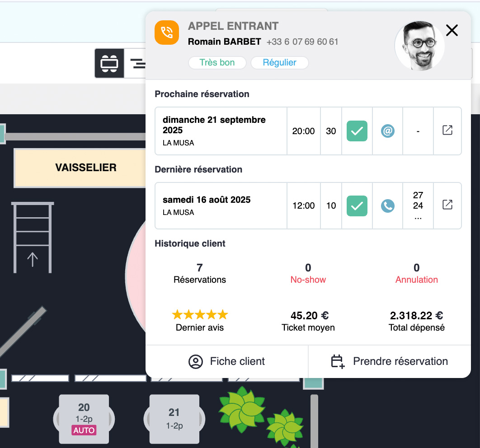Click the orange incoming call phone icon
The image size is (480, 448).
(167, 33)
